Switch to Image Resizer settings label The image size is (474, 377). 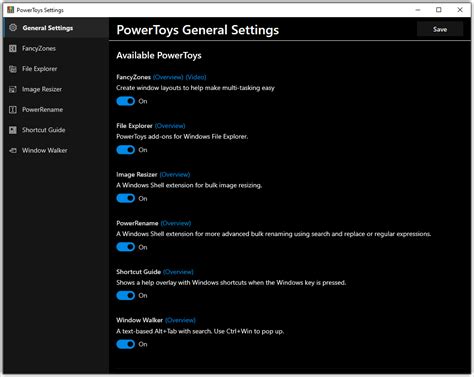click(42, 89)
